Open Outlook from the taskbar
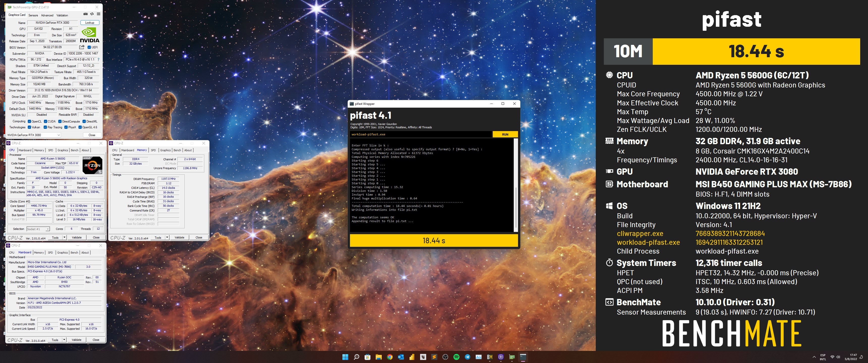Viewport: 868px width, 363px height. [401, 357]
